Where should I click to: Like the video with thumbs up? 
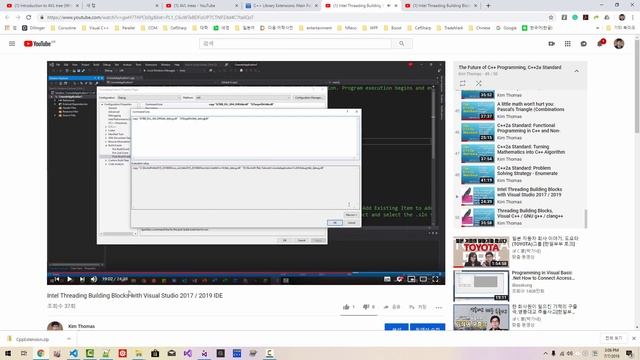(x=347, y=307)
